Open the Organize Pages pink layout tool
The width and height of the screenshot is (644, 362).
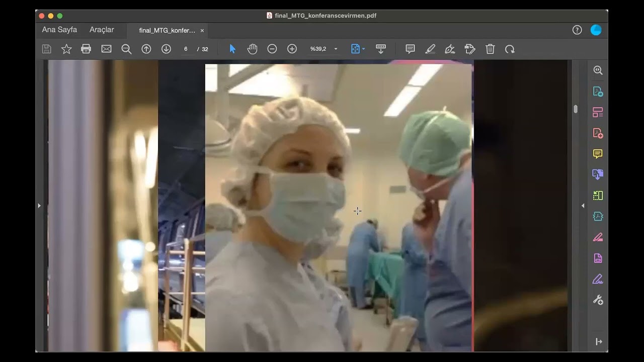598,112
